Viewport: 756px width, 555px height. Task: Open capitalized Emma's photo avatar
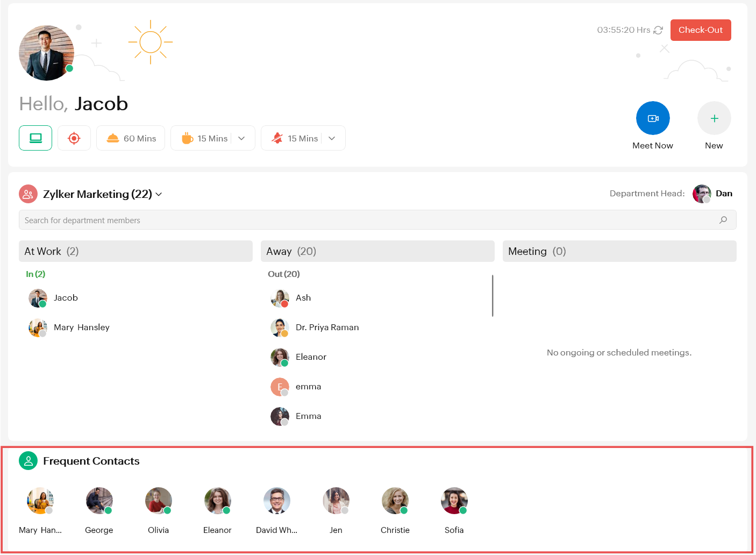click(x=280, y=416)
